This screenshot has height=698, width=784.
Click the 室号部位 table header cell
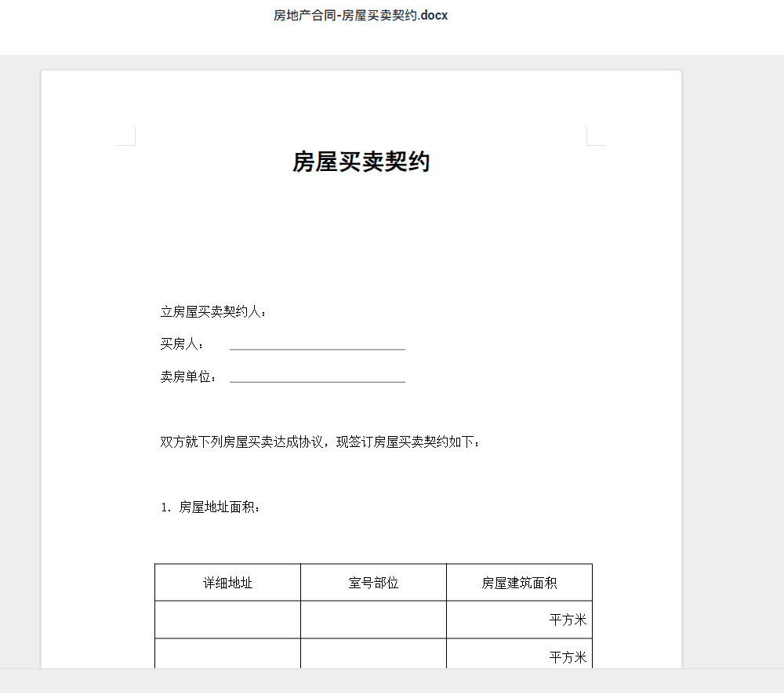coord(373,583)
